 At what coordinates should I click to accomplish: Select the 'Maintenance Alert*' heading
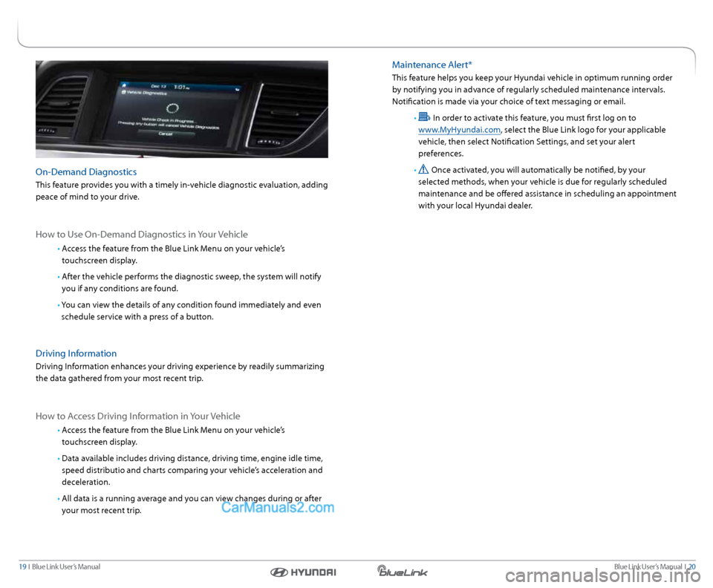(432, 65)
